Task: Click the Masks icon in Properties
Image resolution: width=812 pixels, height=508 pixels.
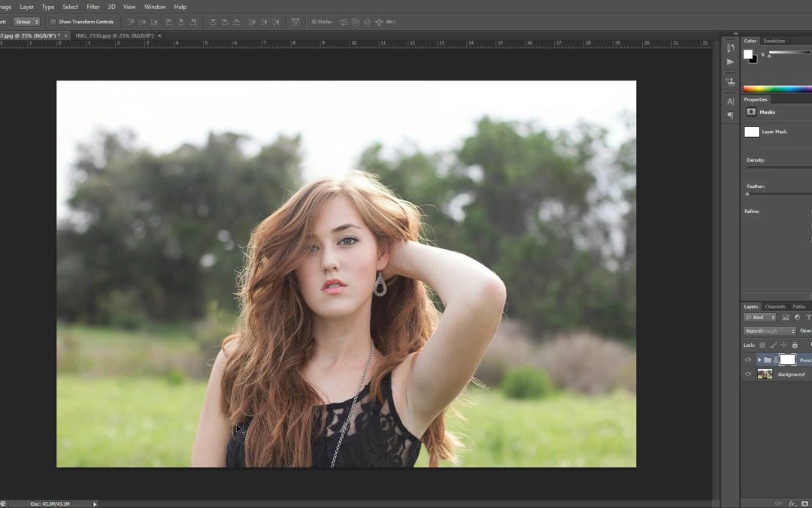Action: point(751,112)
